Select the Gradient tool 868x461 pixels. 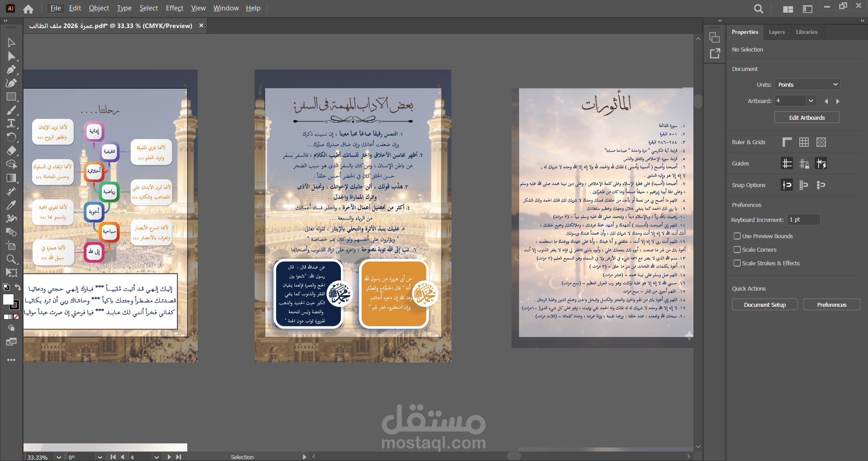[x=11, y=178]
